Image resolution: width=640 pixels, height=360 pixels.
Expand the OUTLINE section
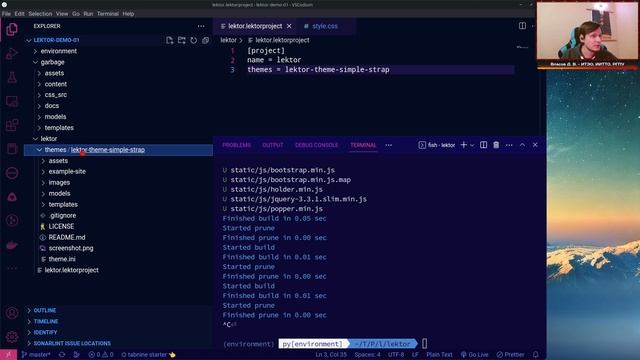(x=44, y=311)
